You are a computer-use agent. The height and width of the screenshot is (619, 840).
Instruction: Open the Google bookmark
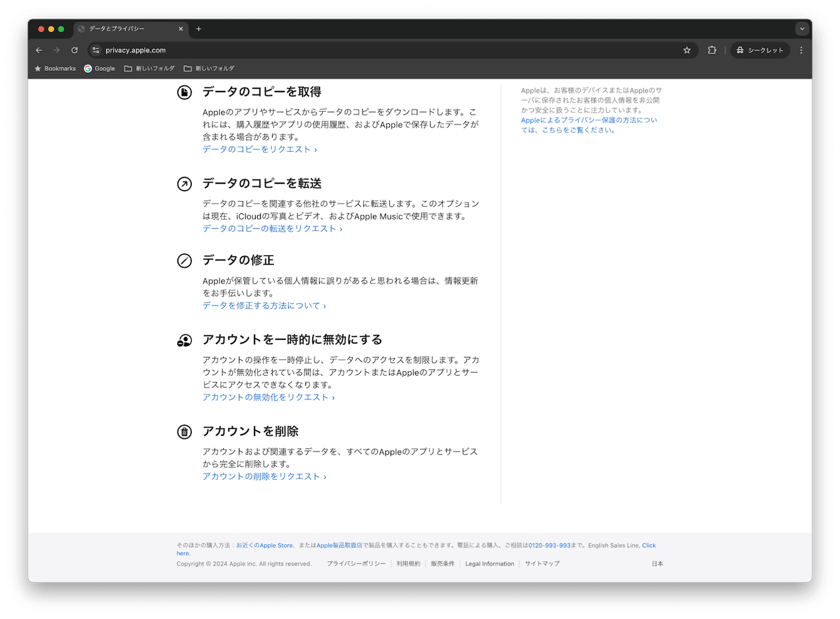(x=100, y=68)
